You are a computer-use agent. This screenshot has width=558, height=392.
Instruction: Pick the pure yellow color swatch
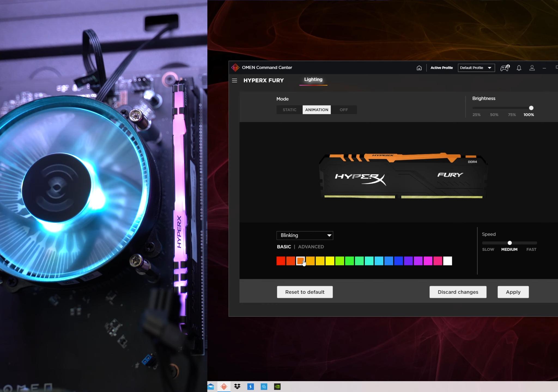click(x=330, y=261)
